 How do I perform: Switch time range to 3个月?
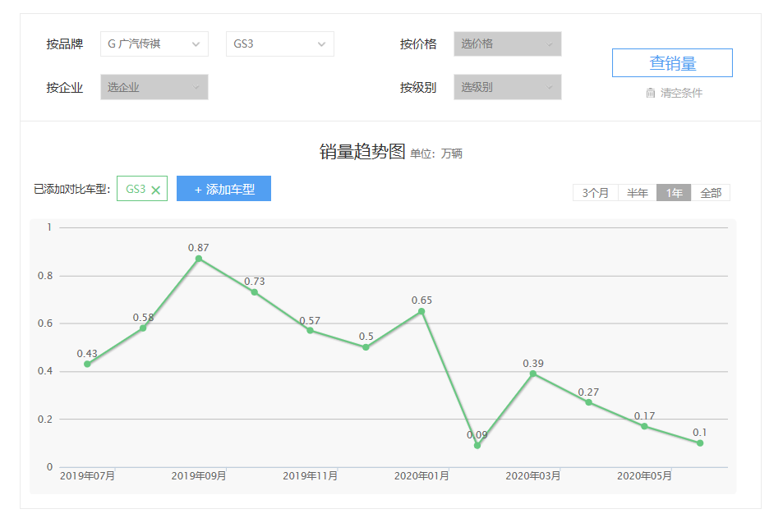[x=594, y=192]
